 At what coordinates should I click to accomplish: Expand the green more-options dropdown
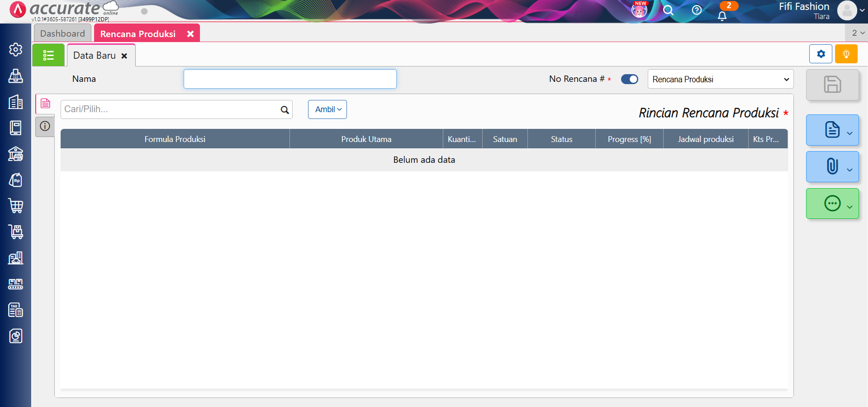pyautogui.click(x=832, y=203)
